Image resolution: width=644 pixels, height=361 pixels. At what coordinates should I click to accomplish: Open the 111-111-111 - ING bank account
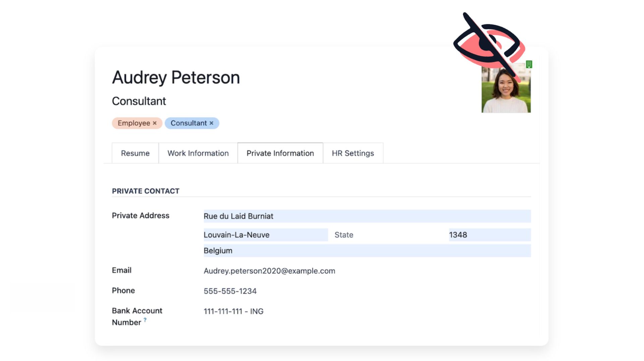[x=233, y=311]
